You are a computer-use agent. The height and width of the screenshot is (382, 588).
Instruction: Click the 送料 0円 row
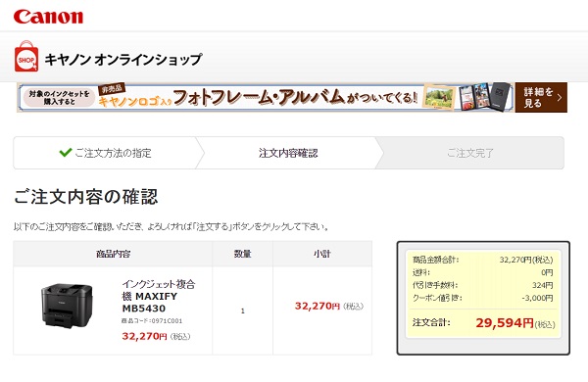coord(482,272)
